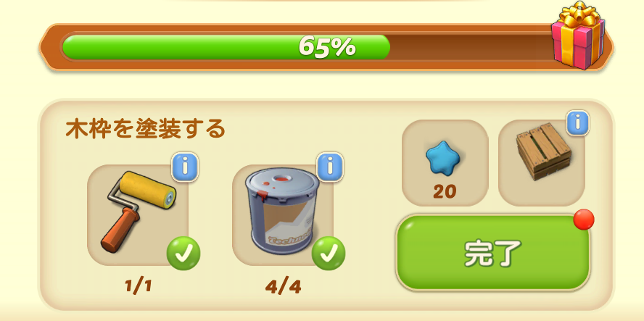644x321 pixels.
Task: Tap the wooden crate reward icon
Action: coord(543,152)
